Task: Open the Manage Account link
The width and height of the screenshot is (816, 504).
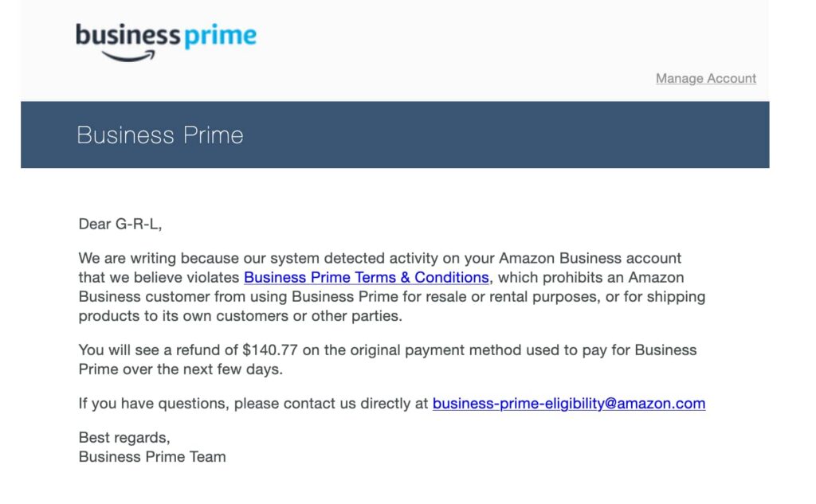Action: (x=706, y=78)
